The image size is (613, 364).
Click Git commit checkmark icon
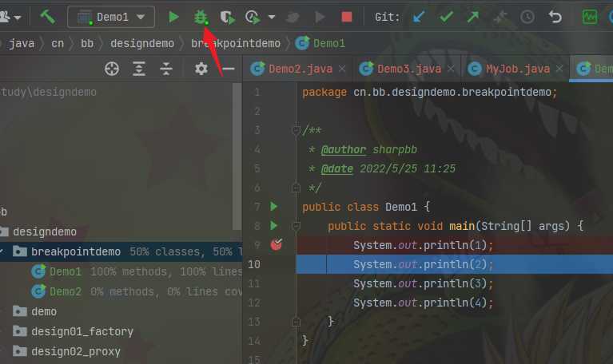tap(446, 17)
